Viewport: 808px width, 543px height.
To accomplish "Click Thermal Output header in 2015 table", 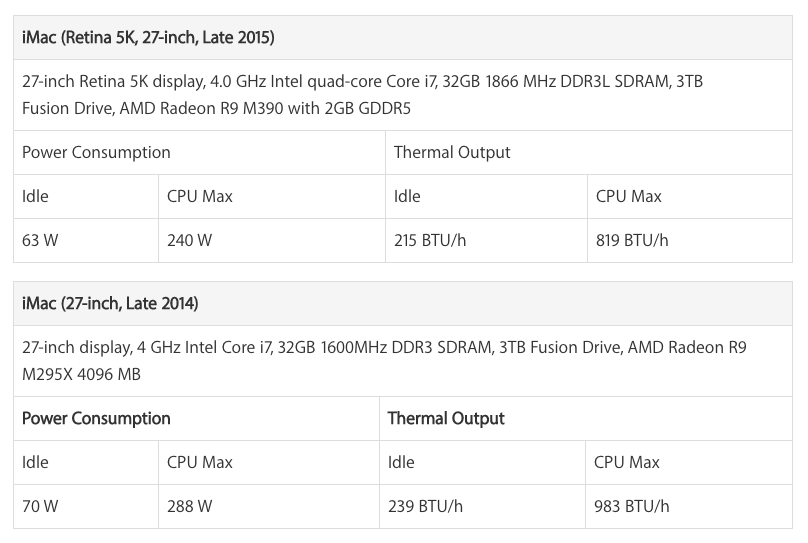I will 452,152.
